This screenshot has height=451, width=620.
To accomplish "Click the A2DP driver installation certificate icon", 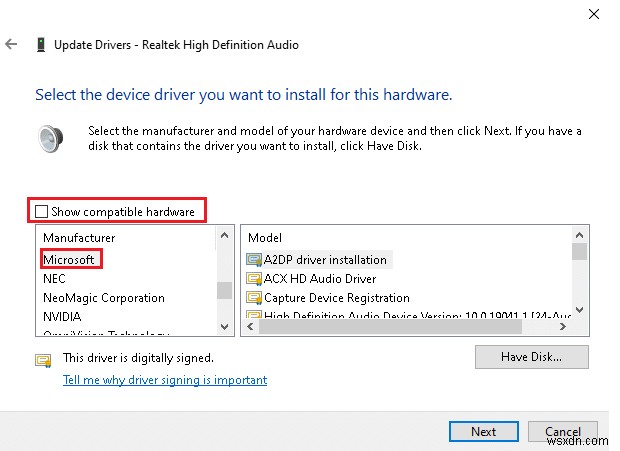I will pos(254,260).
